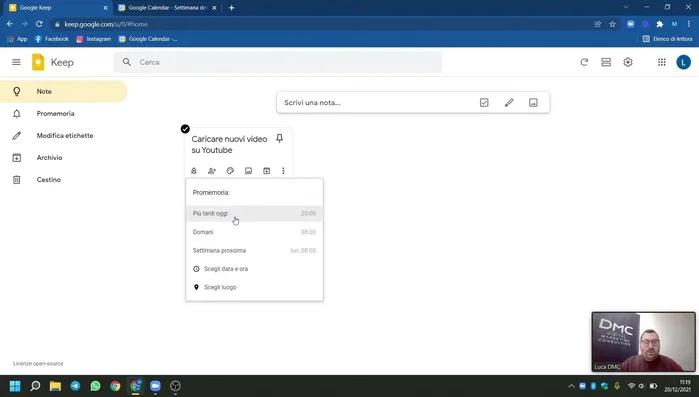
Task: Close the Google Calendar browser tab
Action: coord(214,8)
